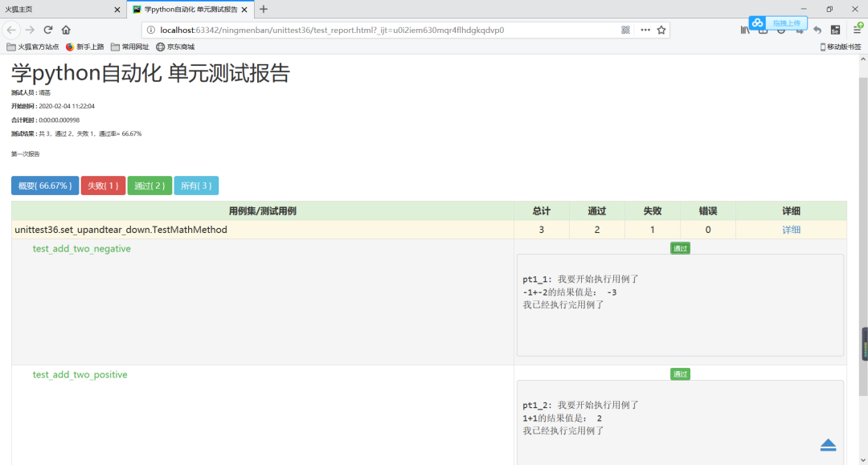Filter failed tests with 失败{ 1 } button

(103, 186)
